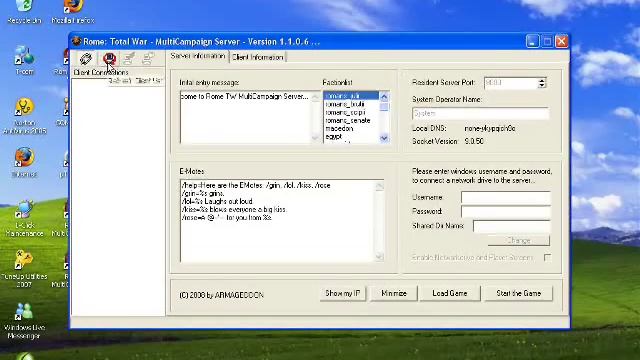Click faction list scroll down arrow
Viewport: 640px width, 360px height.
(384, 138)
